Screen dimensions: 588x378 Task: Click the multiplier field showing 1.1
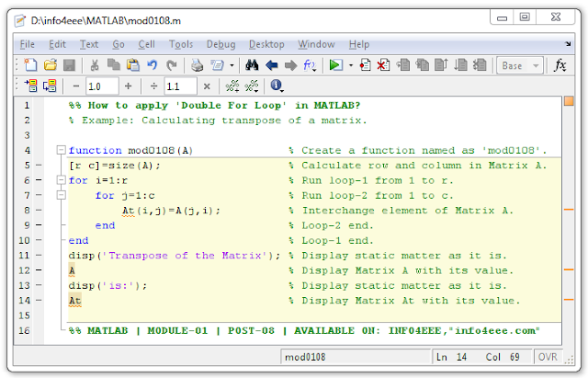[x=180, y=86]
